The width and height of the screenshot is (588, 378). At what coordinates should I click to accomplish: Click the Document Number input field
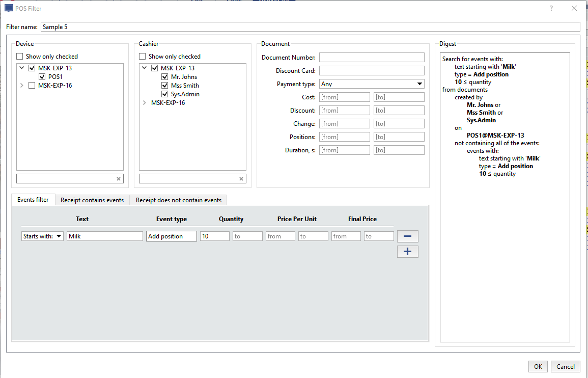[x=372, y=58]
